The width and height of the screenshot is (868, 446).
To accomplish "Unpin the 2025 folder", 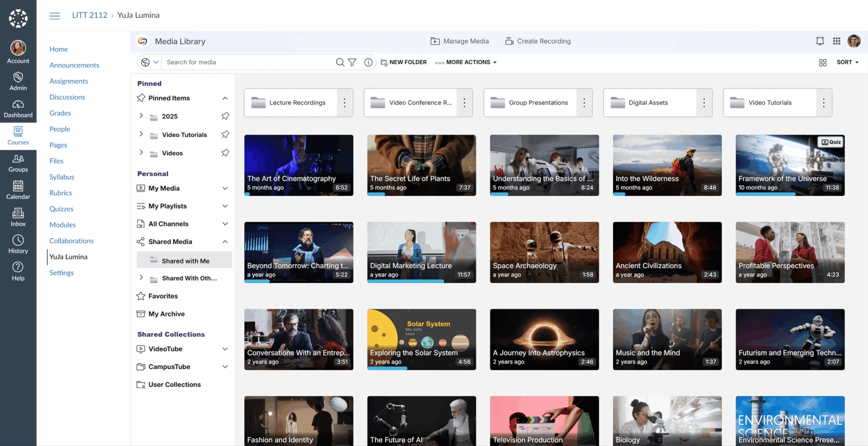I will (225, 116).
